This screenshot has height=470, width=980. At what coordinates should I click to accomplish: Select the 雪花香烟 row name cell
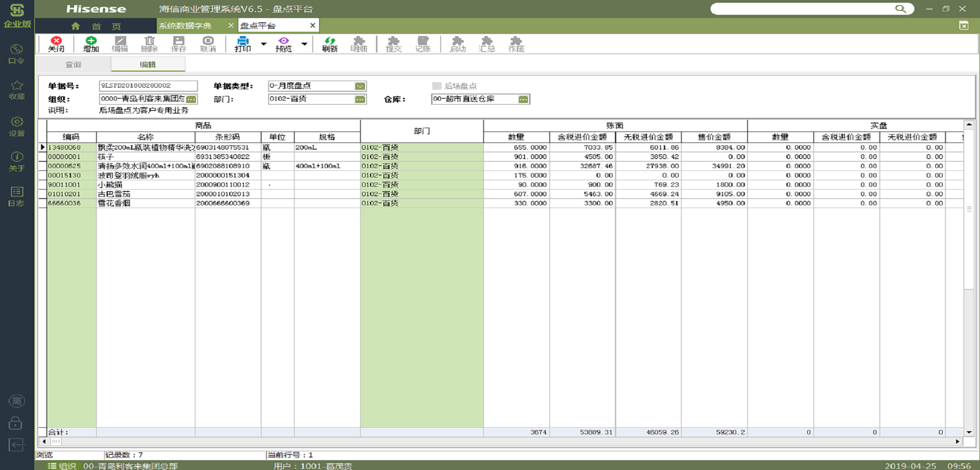tap(145, 203)
